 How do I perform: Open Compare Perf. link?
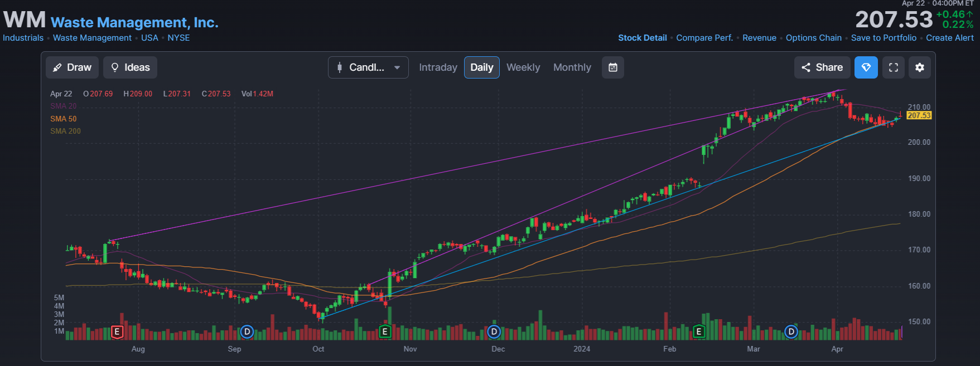[704, 38]
